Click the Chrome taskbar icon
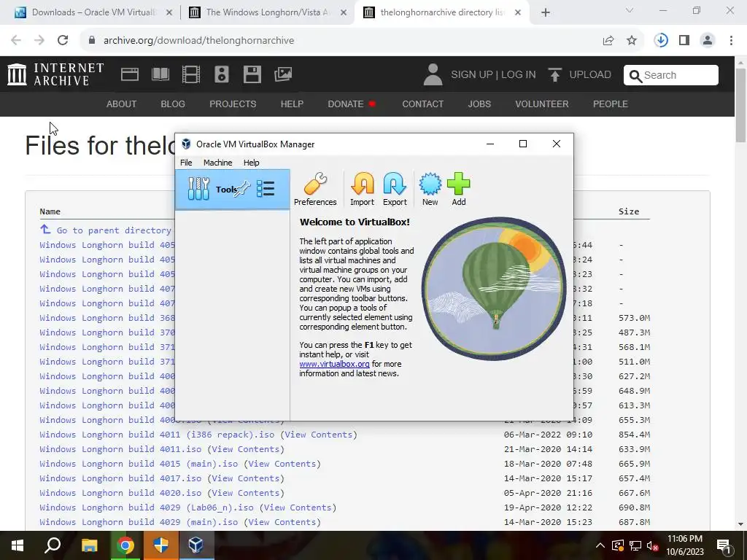The image size is (747, 560). click(125, 545)
